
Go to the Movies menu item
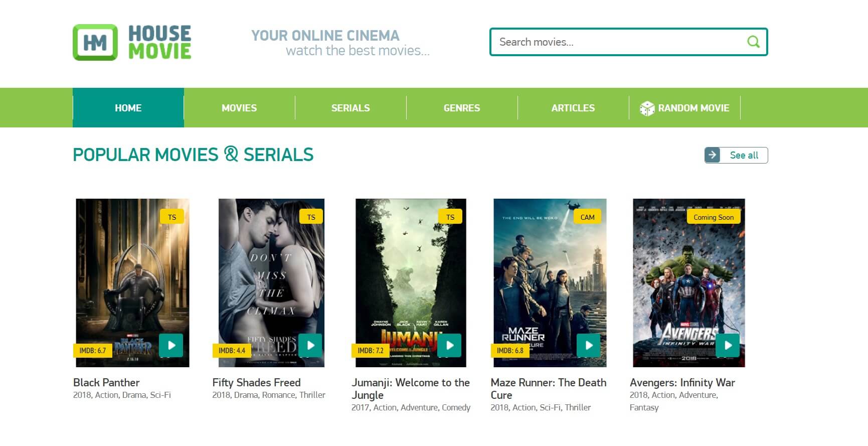click(239, 108)
